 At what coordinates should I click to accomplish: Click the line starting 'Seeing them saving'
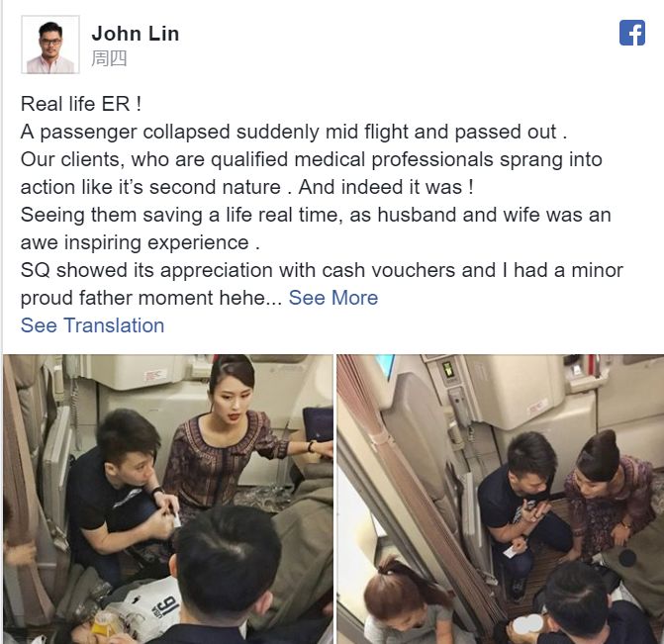coord(316,215)
